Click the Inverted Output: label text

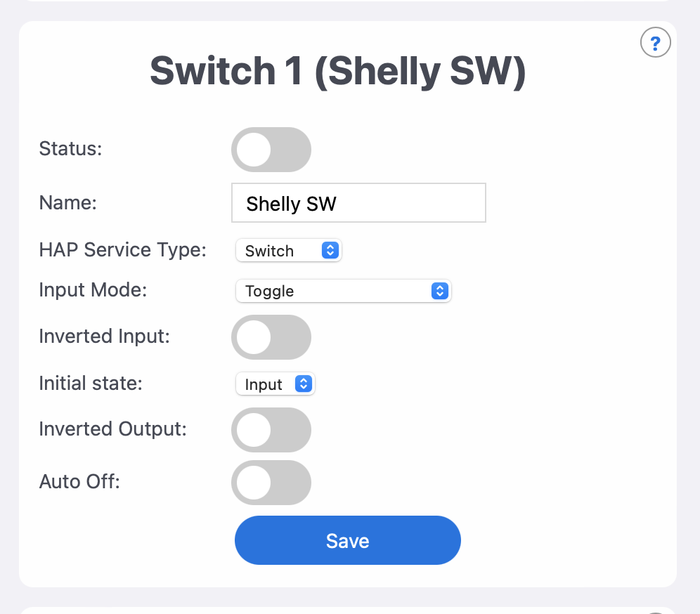(x=113, y=429)
